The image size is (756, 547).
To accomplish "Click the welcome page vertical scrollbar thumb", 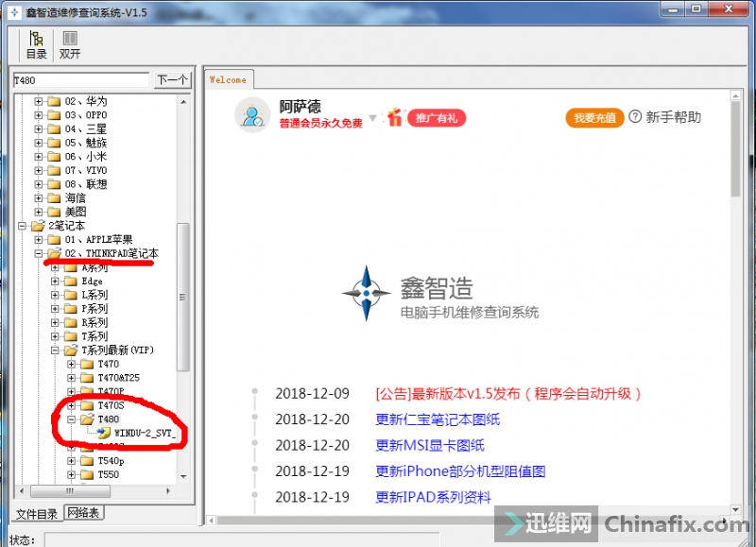I will (735, 148).
